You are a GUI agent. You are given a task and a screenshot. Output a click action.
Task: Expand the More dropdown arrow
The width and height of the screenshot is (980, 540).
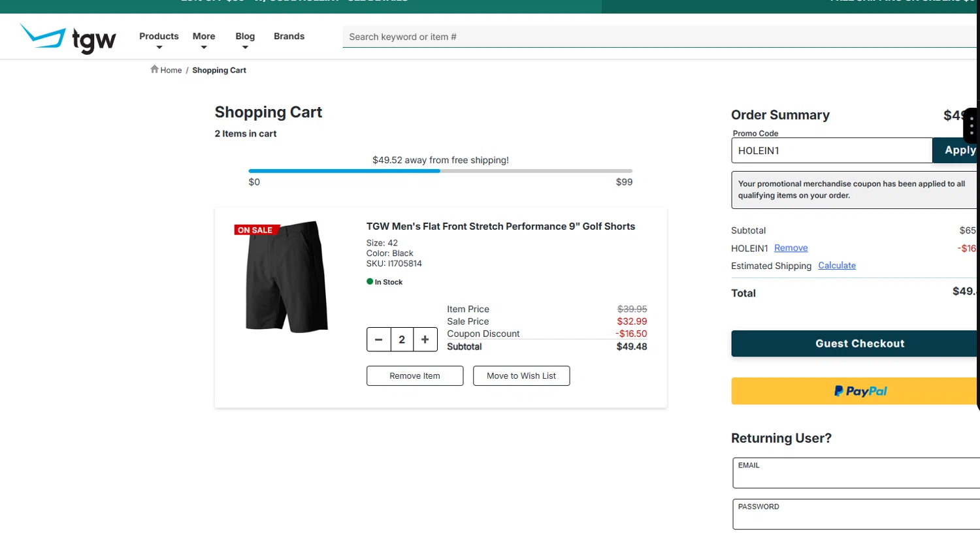pos(204,48)
